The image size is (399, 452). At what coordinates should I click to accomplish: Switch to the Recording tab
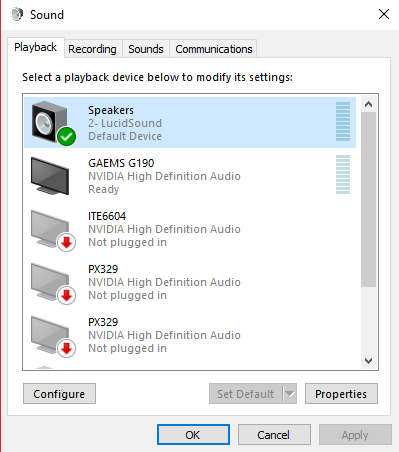tap(92, 49)
